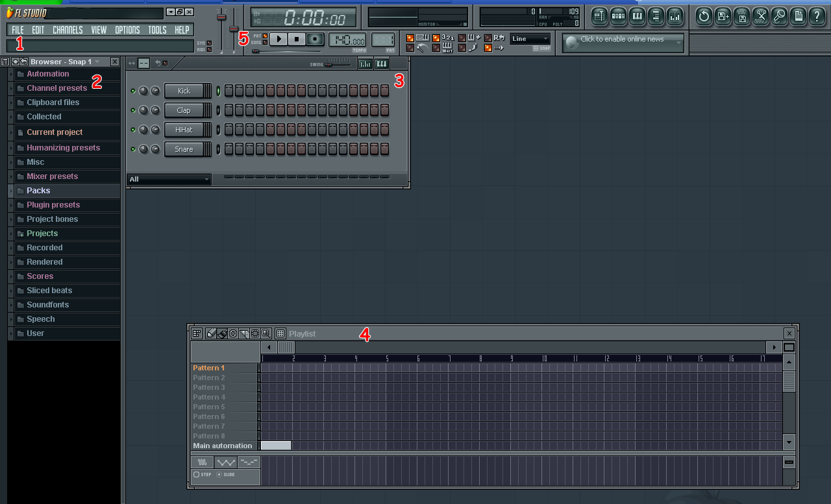831x504 pixels.
Task: Click the Playlist grid snap icon
Action: [280, 333]
